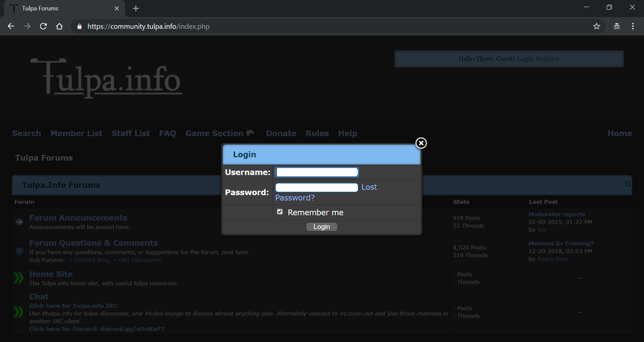Open the incognito profile icon

tap(616, 26)
